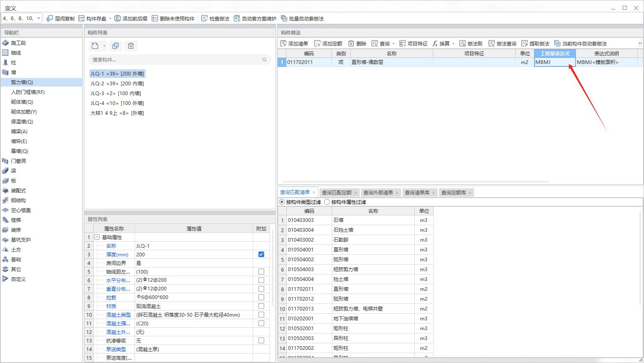Switch to 查询匹配定额 tab
Viewport: 644px width, 363px height.
[x=337, y=192]
